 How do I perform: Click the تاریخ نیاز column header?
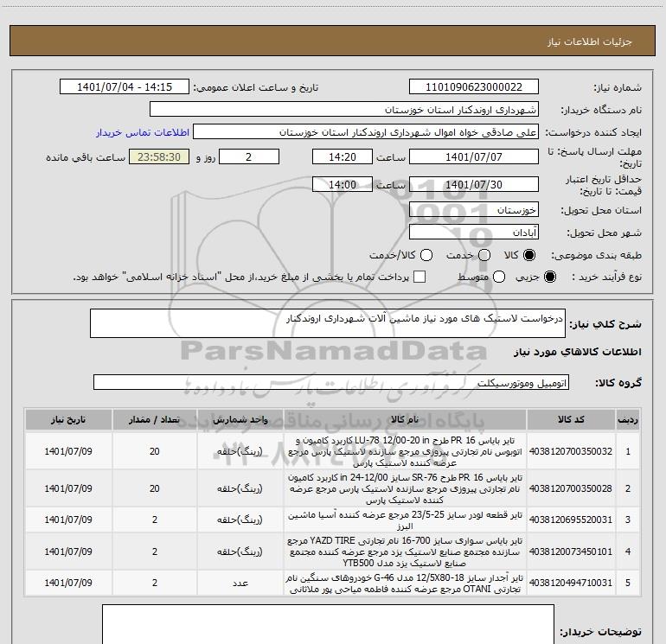click(68, 420)
